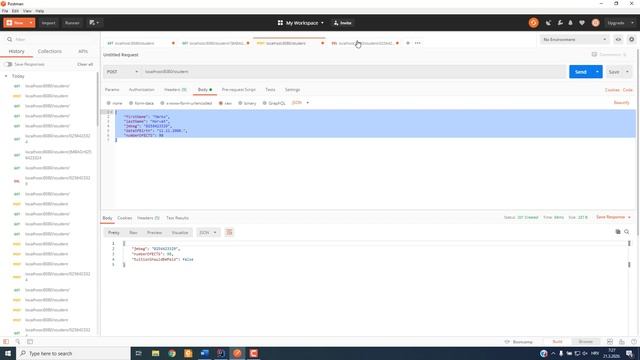Screen dimensions: 640x360
Task: Click the Import button
Action: coord(48,23)
